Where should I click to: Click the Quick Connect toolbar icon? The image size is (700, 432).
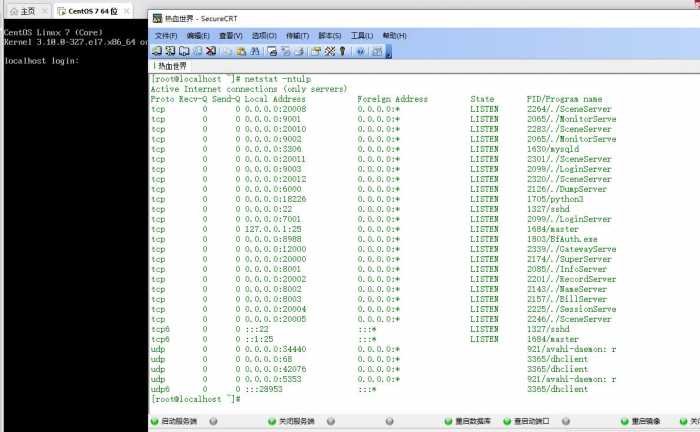(x=171, y=50)
